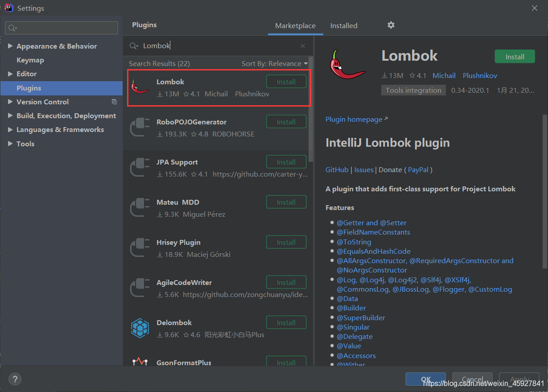Open the @ToString feature link
The width and height of the screenshot is (548, 392).
pos(354,242)
